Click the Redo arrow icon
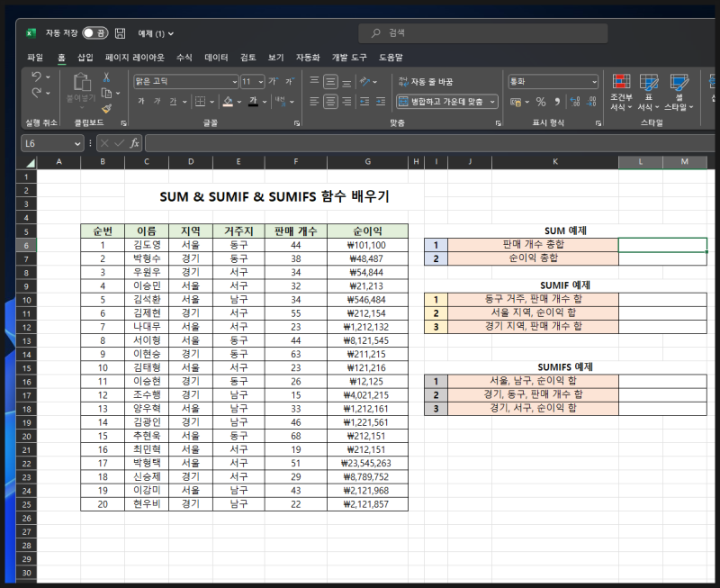Screen dimensions: 720x588 (x=36, y=93)
